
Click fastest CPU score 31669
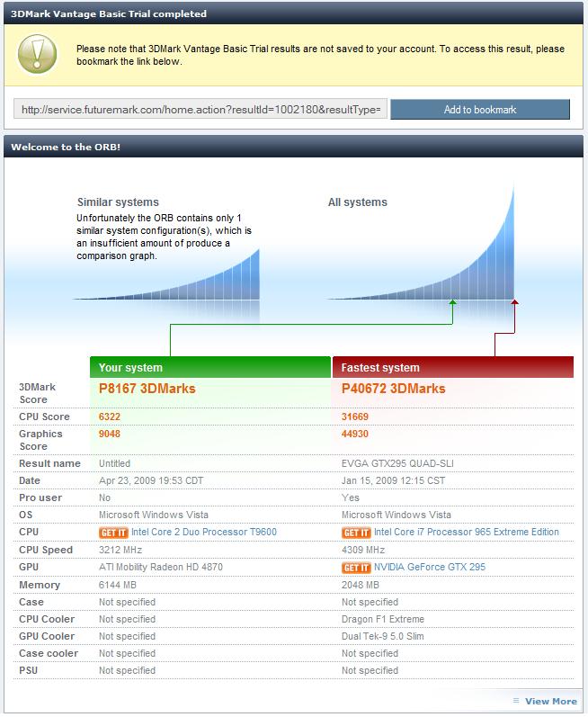pos(355,417)
